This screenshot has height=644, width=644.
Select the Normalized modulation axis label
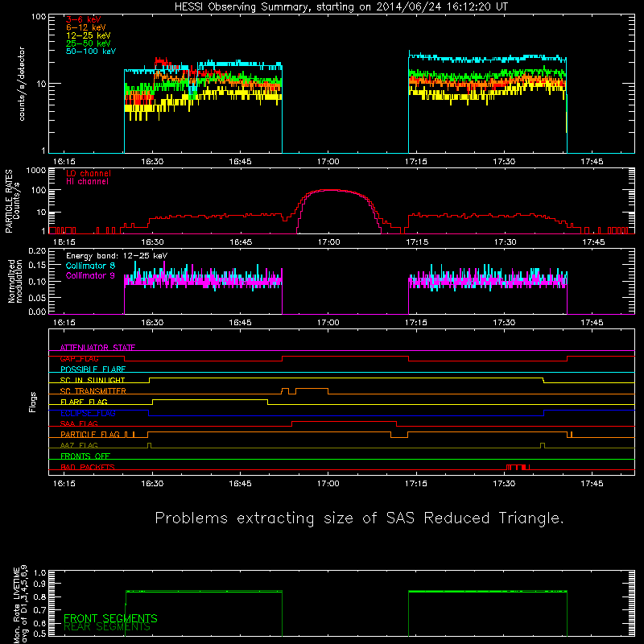pos(15,281)
